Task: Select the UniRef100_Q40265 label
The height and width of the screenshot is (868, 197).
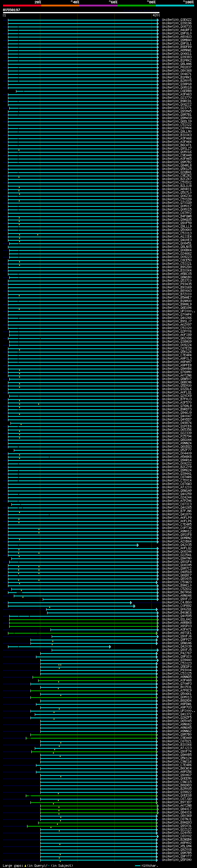Action: [x=176, y=507]
